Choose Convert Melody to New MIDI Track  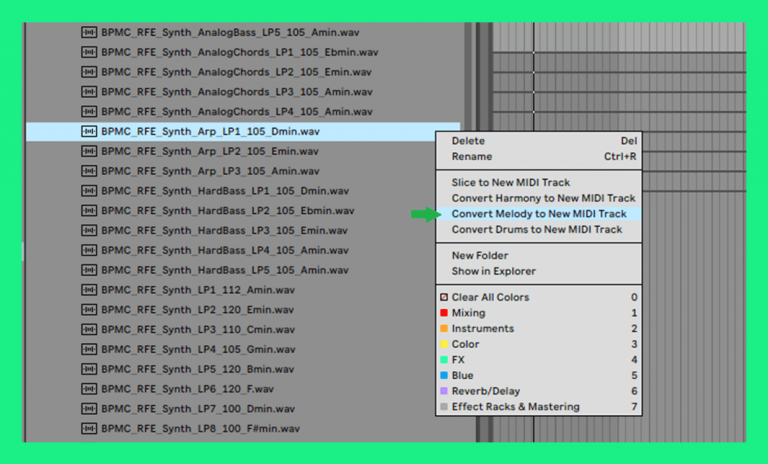538,214
